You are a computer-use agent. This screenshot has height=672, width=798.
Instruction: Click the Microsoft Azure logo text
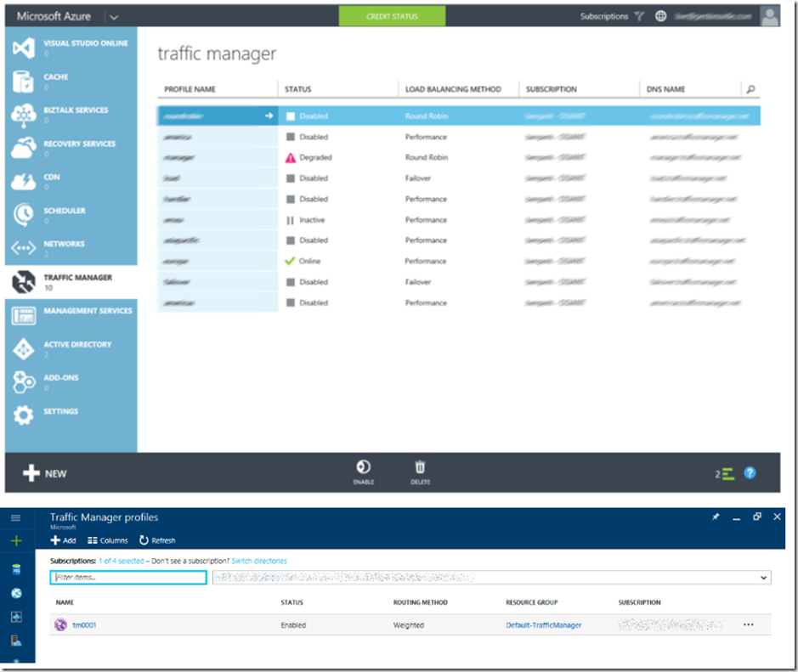[54, 16]
